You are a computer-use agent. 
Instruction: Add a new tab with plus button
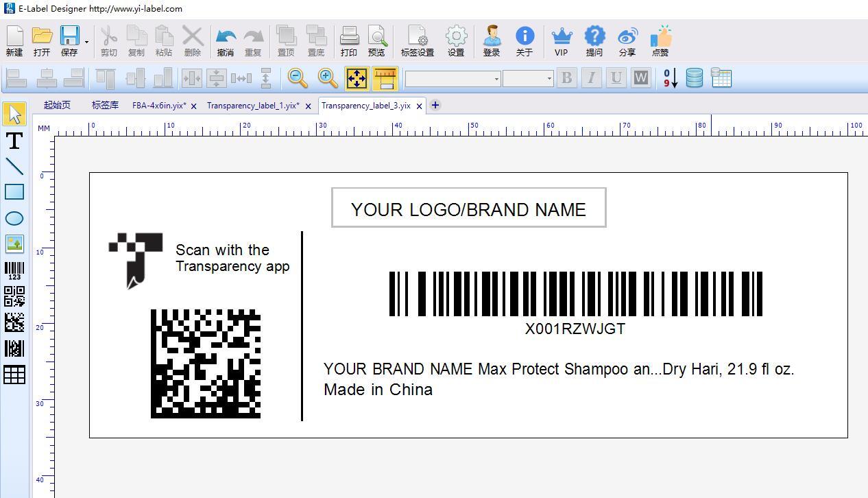[x=435, y=105]
